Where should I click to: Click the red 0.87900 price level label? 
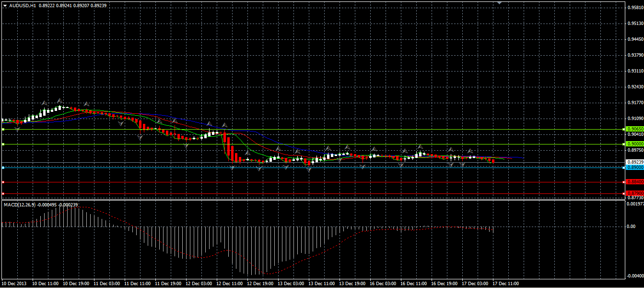click(x=635, y=193)
